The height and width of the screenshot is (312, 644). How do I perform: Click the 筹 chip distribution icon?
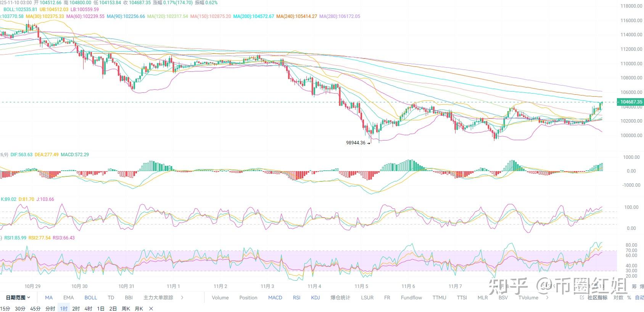(x=634, y=286)
